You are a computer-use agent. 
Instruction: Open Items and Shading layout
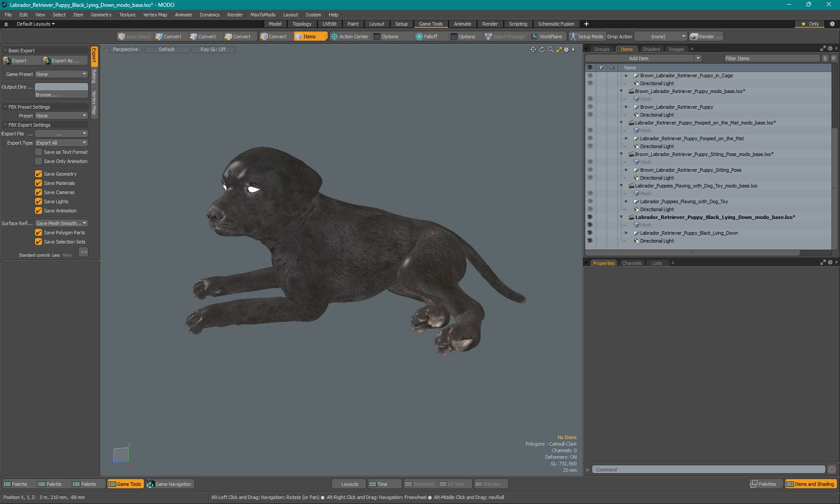click(810, 484)
